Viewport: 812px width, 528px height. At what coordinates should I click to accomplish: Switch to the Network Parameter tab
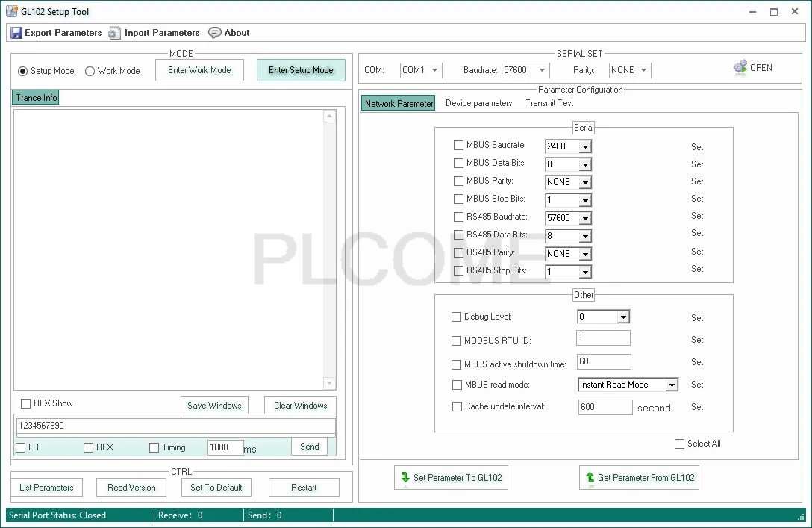[x=399, y=103]
